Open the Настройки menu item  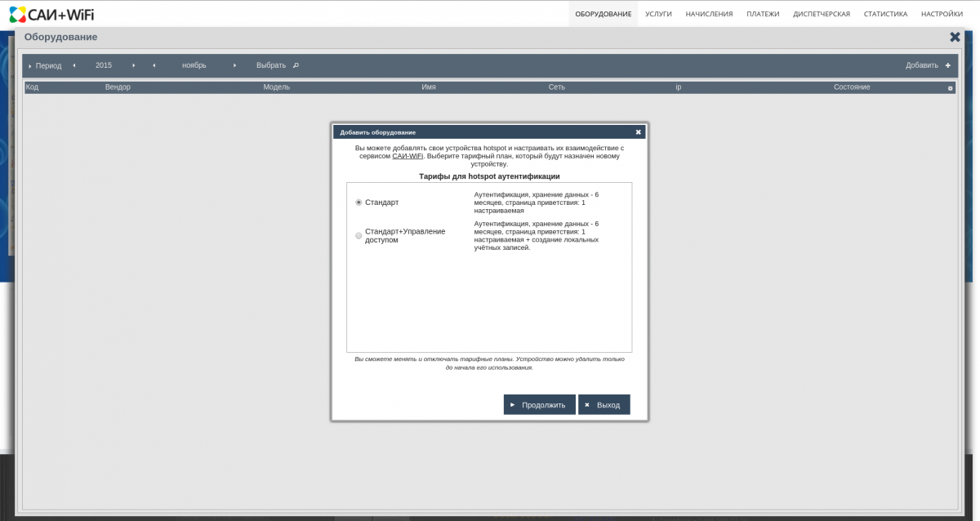[942, 14]
